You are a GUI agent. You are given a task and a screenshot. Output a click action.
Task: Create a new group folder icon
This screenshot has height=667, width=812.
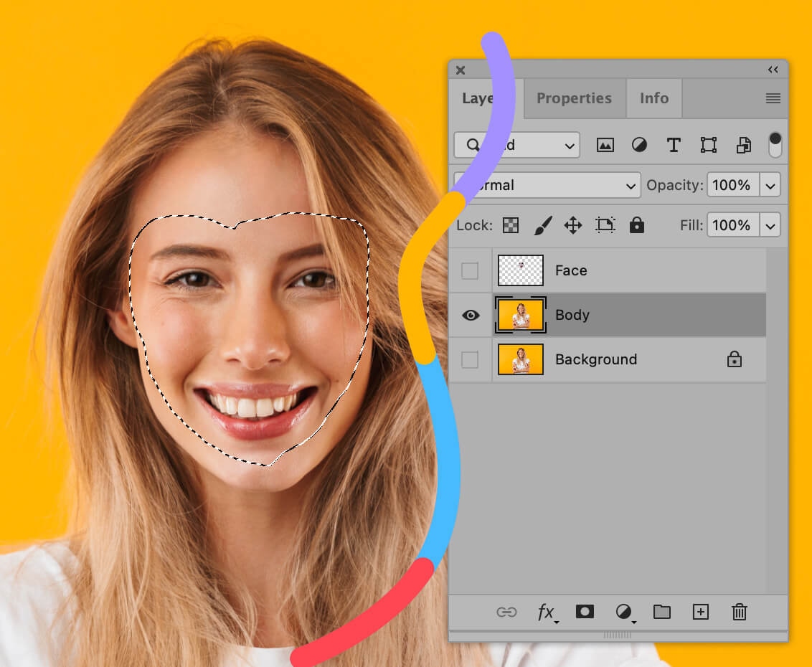(661, 612)
